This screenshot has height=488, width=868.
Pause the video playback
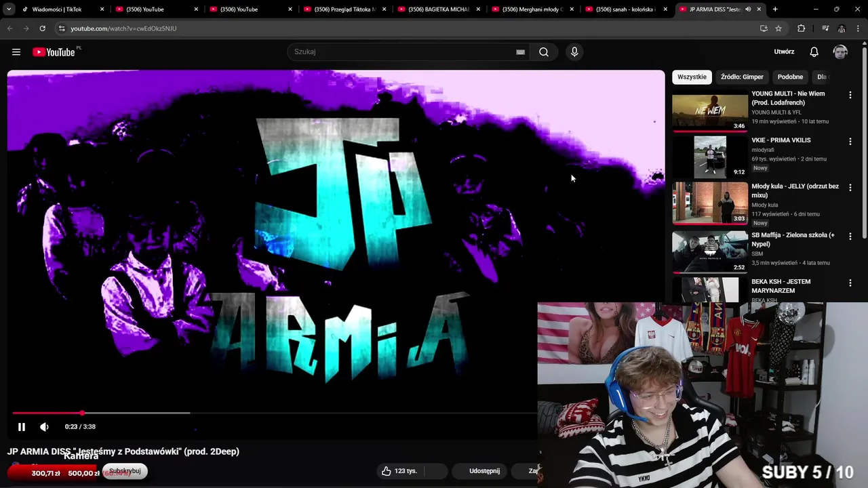click(x=22, y=427)
